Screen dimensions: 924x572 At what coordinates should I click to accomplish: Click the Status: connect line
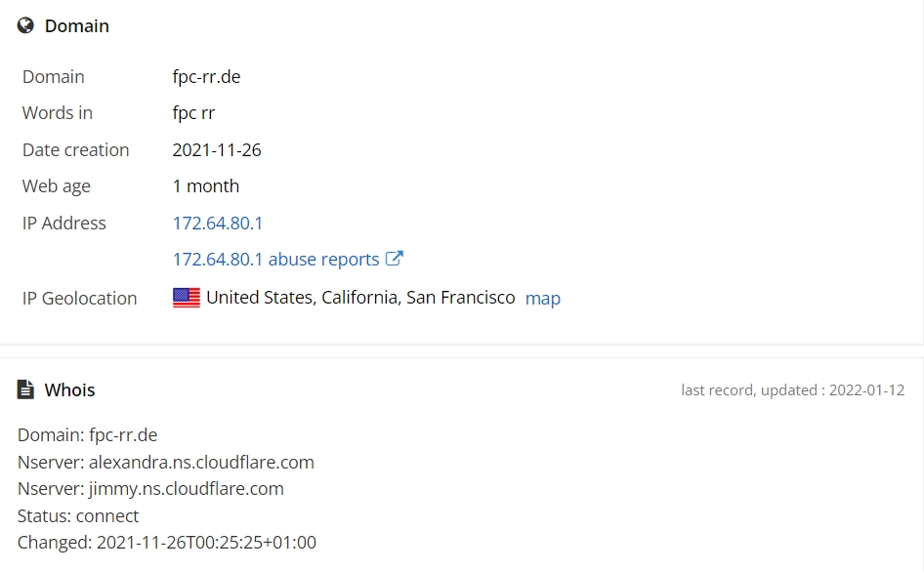tap(78, 516)
